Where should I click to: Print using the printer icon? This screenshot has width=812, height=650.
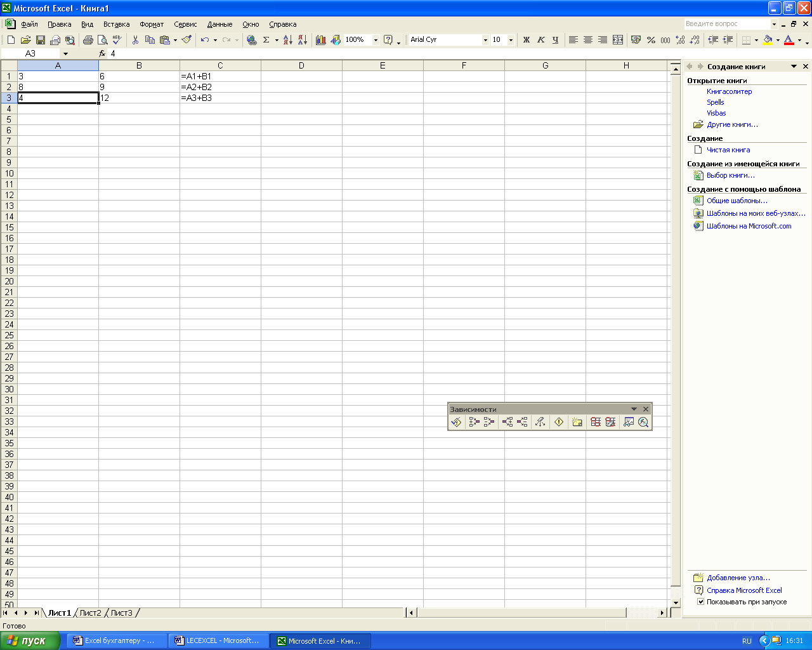(x=88, y=40)
